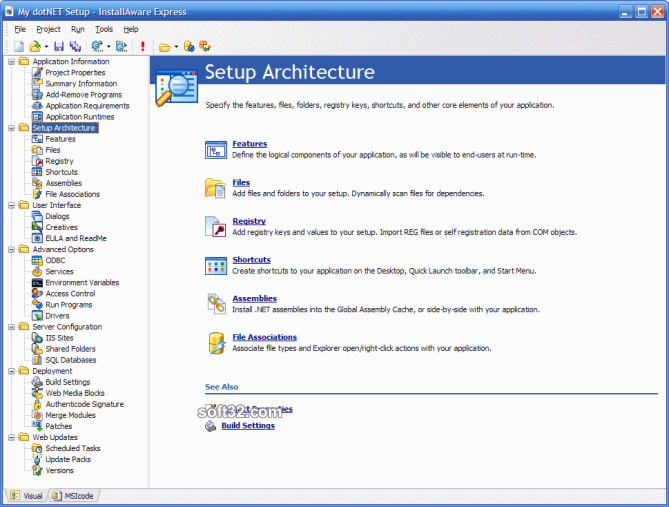Click the Assemblies chain icon in main pane
Screen dimensions: 669x507
[216, 304]
